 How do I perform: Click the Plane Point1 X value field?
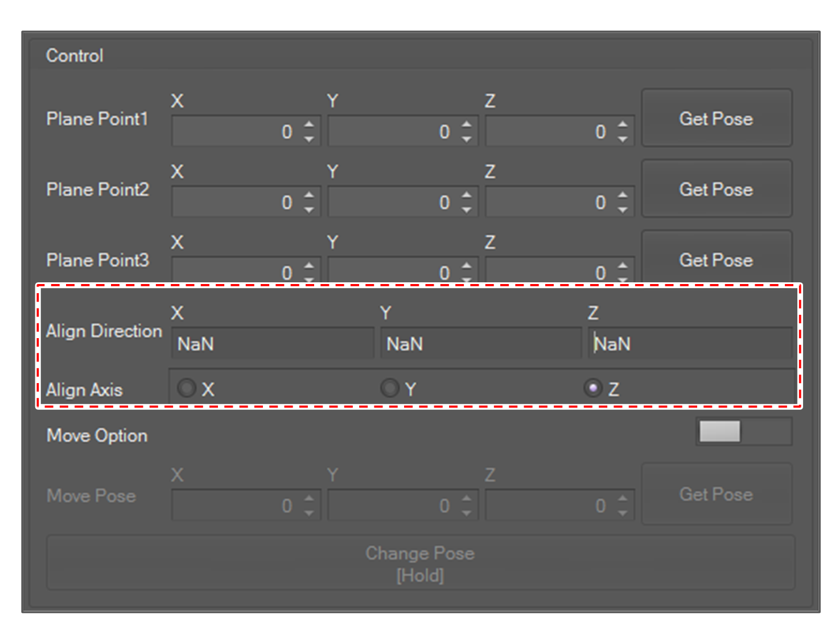point(236,132)
